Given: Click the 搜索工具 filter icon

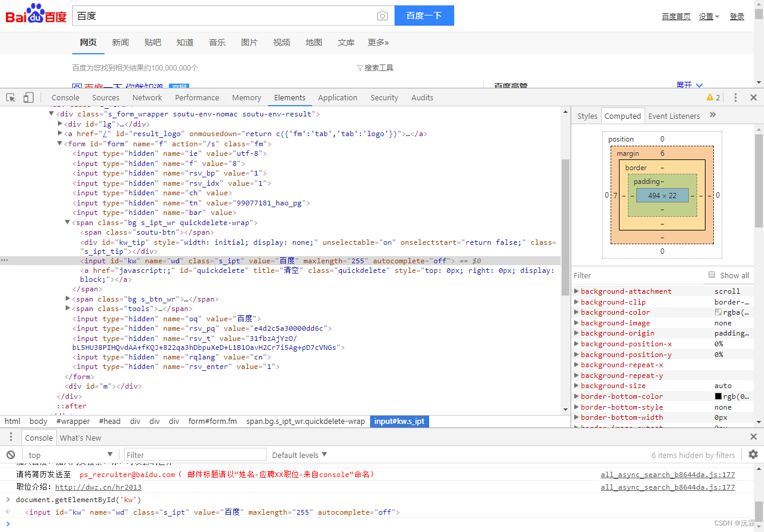Looking at the screenshot, I should pos(360,68).
